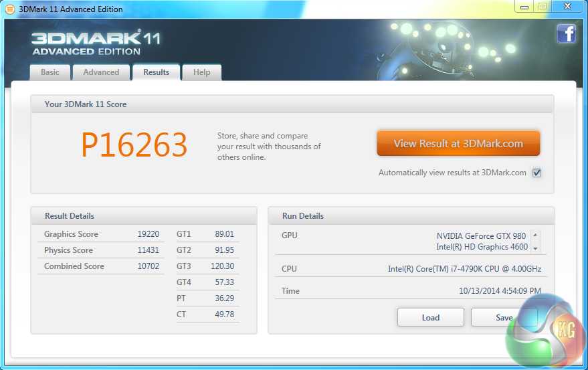
Task: Click Intel(R) HD Graphics 4600 entry
Action: [x=482, y=247]
